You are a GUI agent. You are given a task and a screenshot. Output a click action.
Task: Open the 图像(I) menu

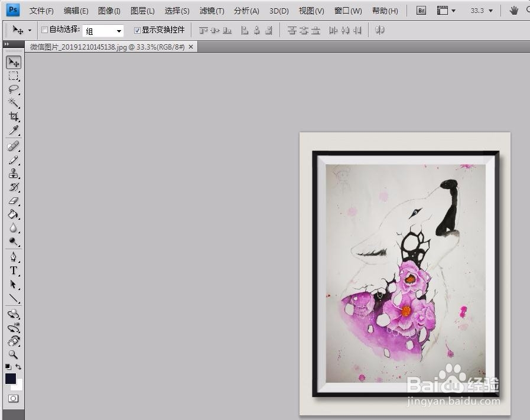pyautogui.click(x=109, y=11)
